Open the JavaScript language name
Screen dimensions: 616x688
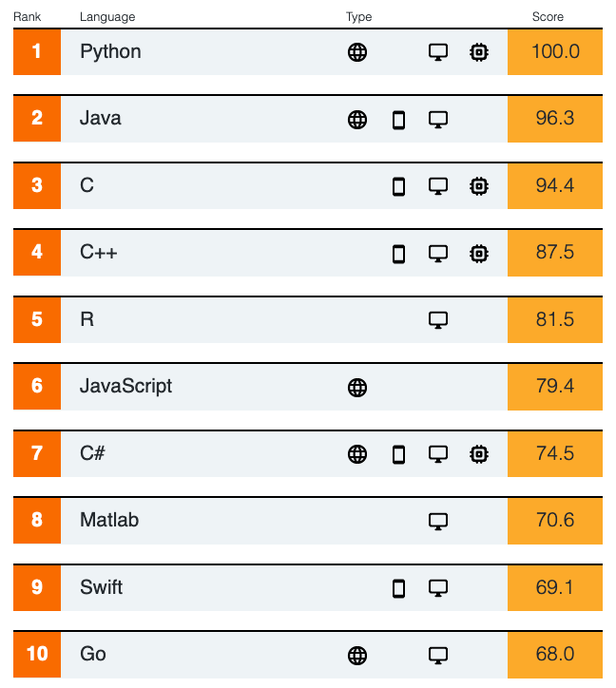tap(125, 387)
